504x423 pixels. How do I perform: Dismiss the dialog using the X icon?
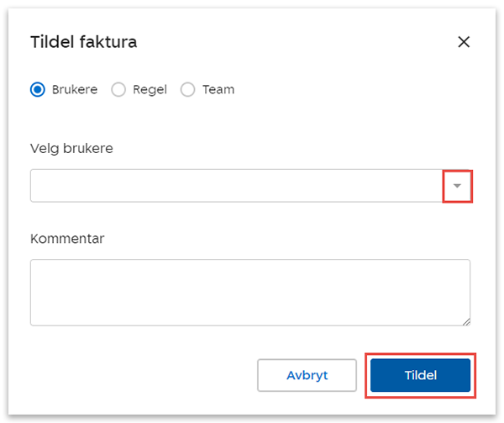[x=464, y=42]
